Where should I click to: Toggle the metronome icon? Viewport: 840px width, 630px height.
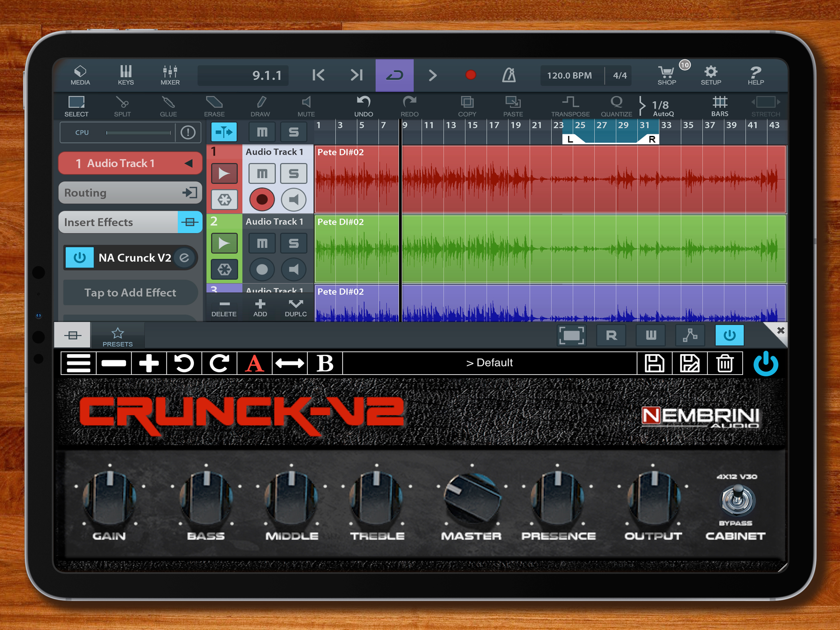(x=509, y=75)
